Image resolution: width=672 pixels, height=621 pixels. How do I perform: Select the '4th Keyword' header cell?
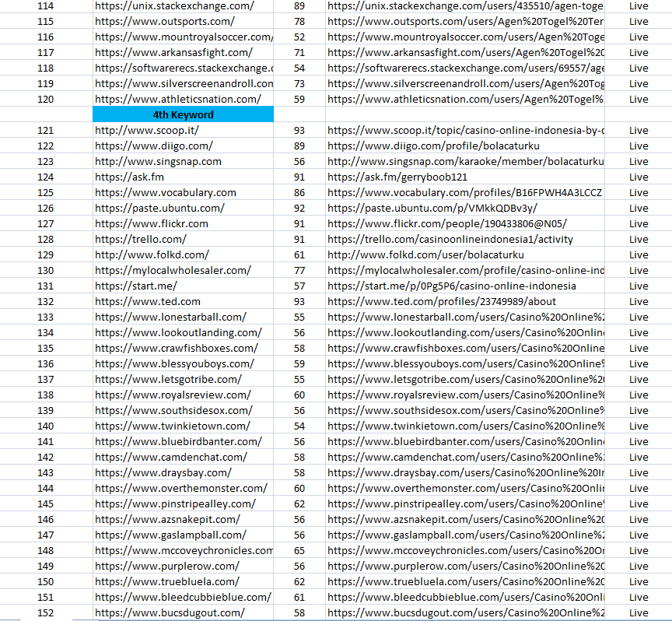pyautogui.click(x=183, y=115)
